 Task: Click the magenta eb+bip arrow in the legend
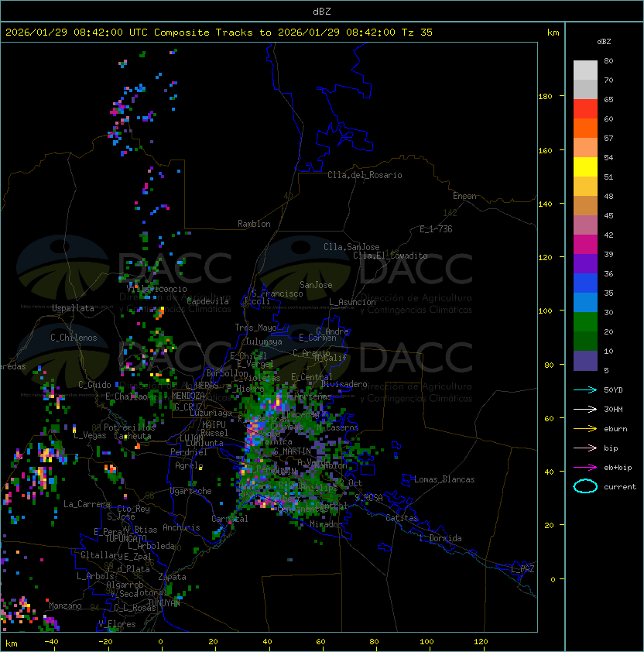[x=585, y=468]
